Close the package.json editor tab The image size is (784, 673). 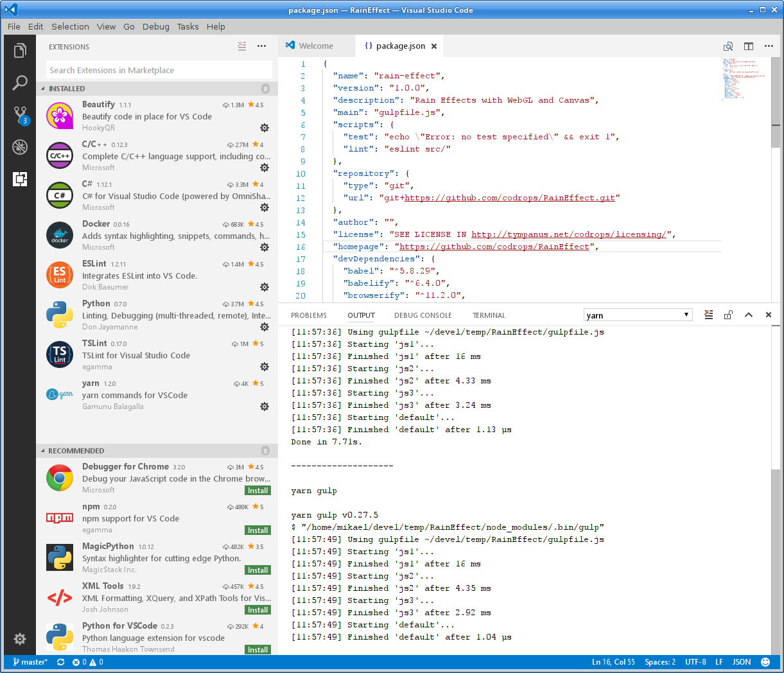pos(434,46)
